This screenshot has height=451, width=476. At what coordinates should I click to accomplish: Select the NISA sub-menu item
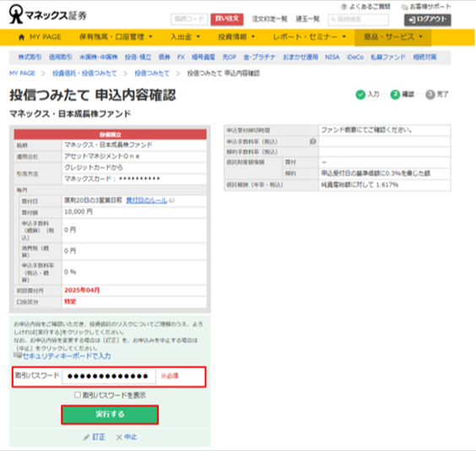333,57
